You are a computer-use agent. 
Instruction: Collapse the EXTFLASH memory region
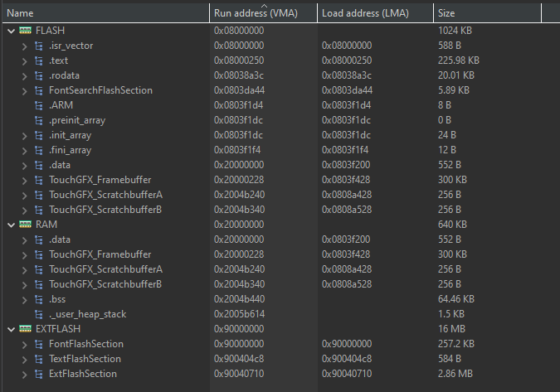click(11, 329)
